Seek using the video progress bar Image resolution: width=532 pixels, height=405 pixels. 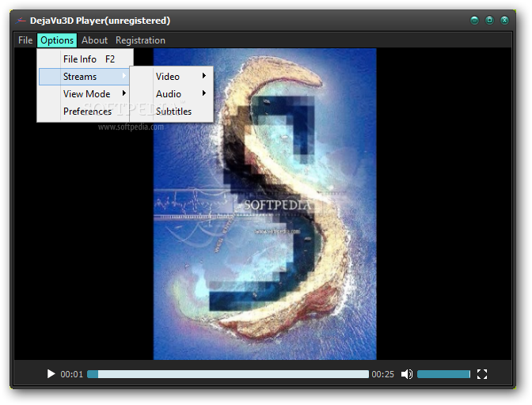click(x=228, y=374)
